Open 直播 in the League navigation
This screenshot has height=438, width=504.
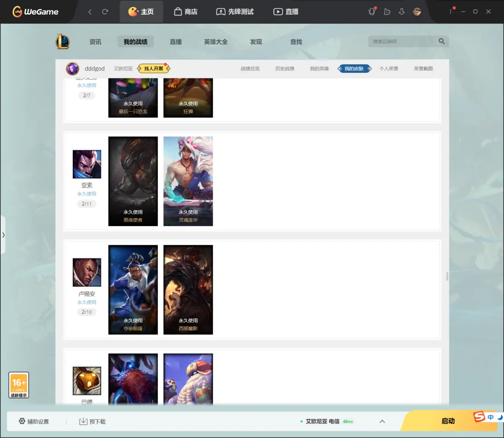(x=175, y=42)
